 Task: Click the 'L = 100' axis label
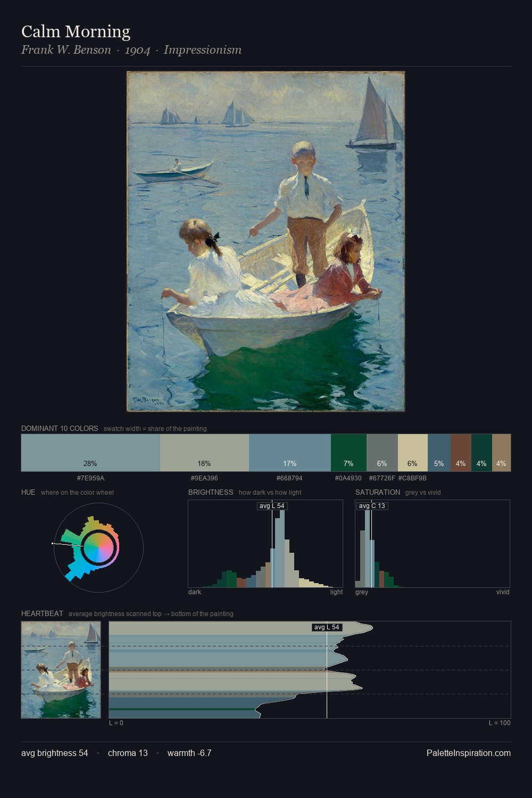(500, 723)
